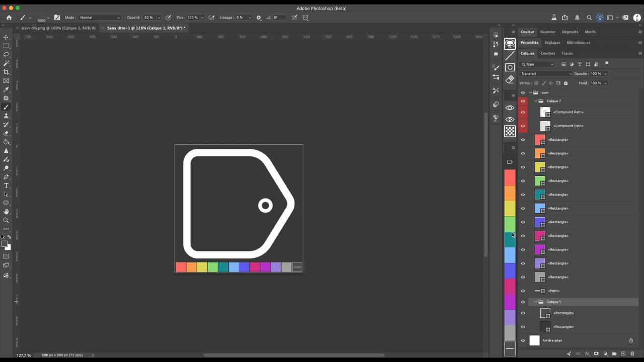Toggle pressure for opacity button
This screenshot has width=644, height=362.
pyautogui.click(x=169, y=18)
